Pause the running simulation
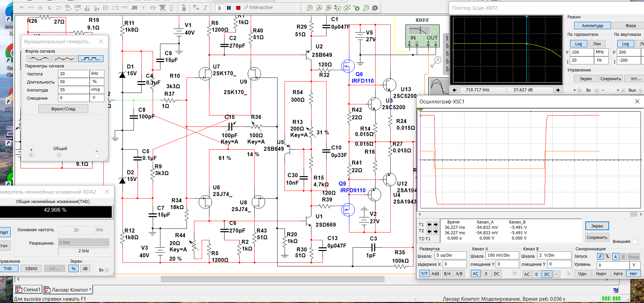This screenshot has height=303, width=644. (229, 8)
